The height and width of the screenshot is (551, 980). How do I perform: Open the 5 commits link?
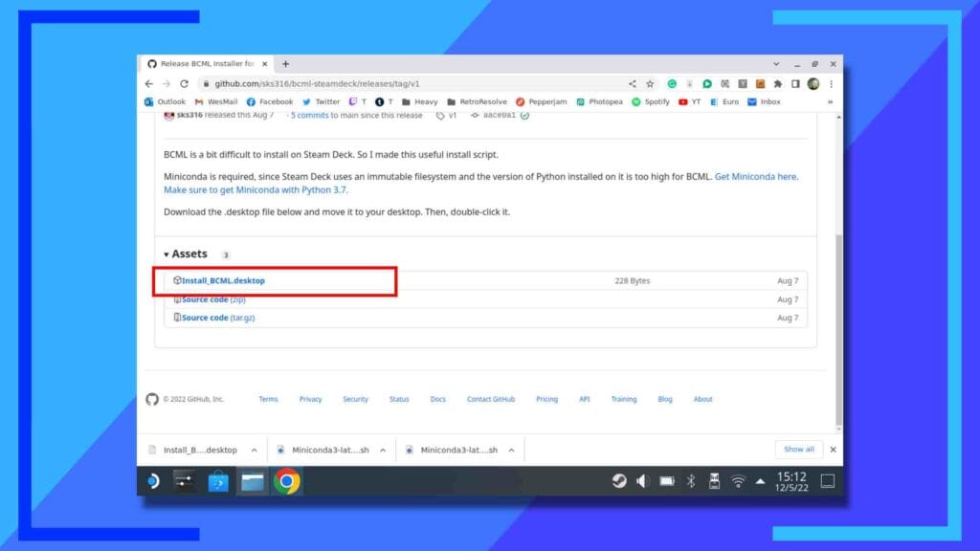pyautogui.click(x=309, y=115)
